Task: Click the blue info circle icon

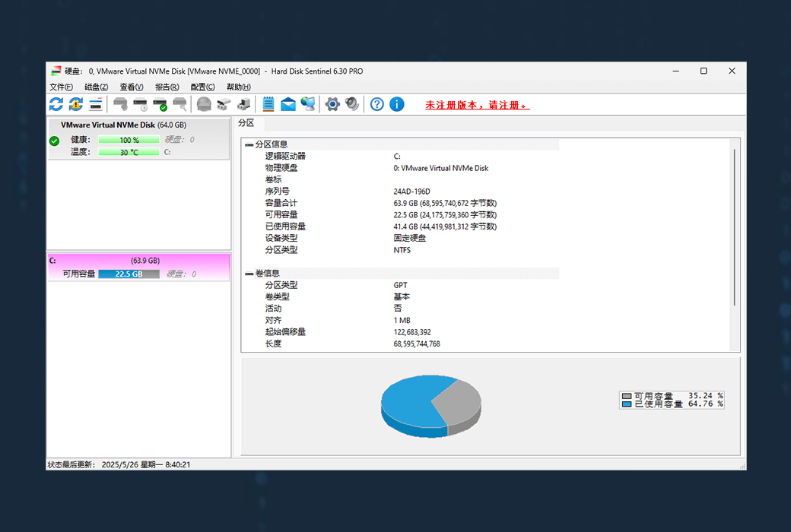Action: click(397, 104)
